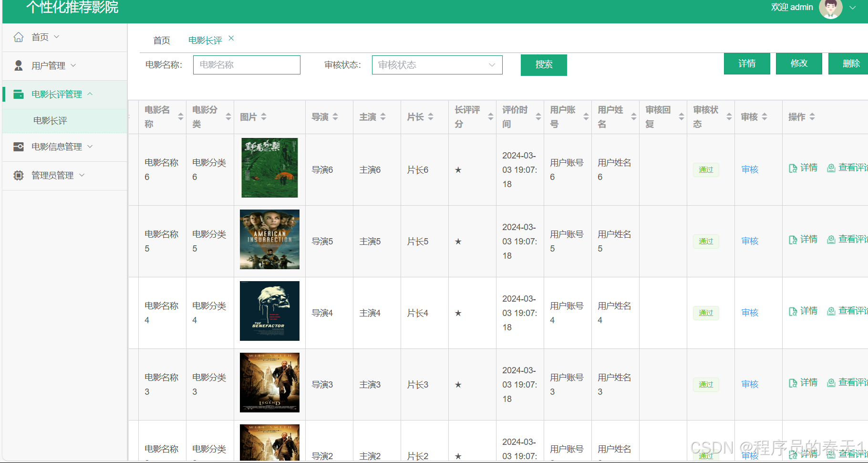Click the 搜索 button
This screenshot has height=463, width=868.
544,65
